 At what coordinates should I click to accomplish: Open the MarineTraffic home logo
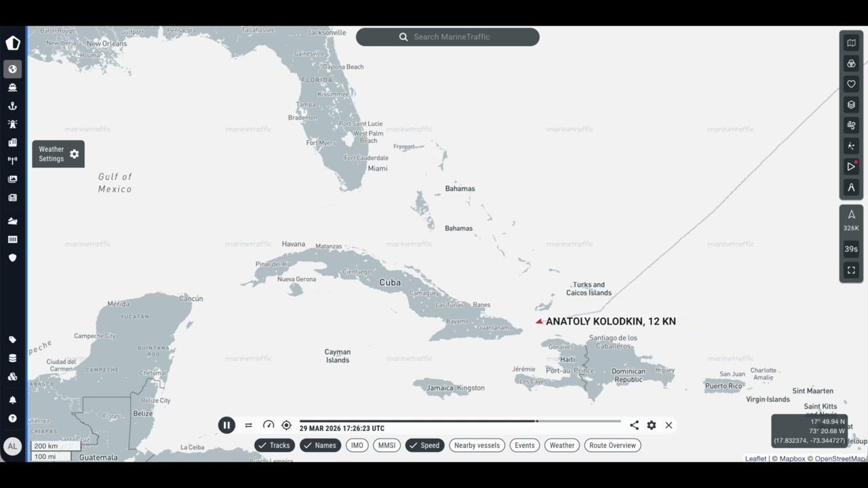coord(12,43)
